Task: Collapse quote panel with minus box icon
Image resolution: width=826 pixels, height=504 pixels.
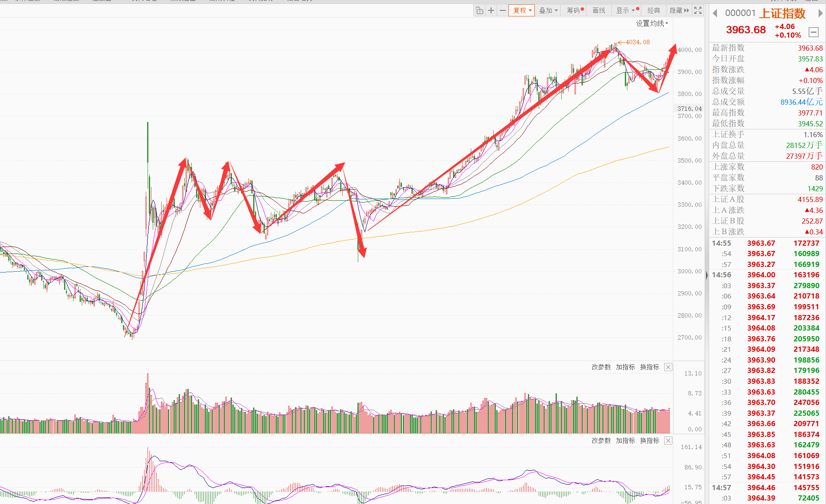Action: pos(813,32)
